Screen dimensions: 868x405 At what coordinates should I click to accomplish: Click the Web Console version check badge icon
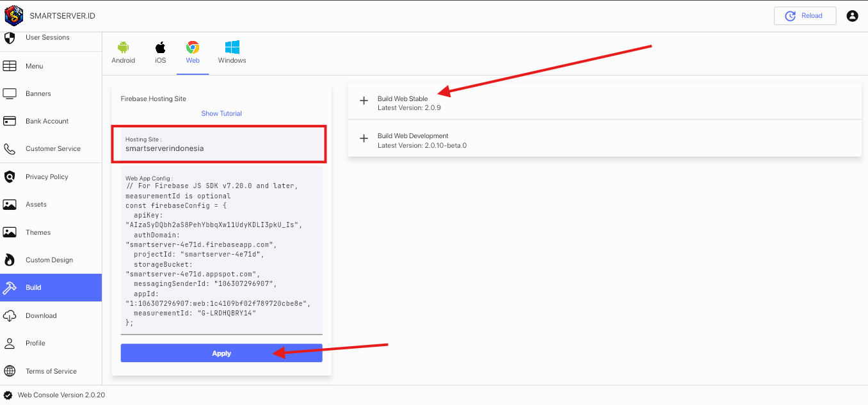click(8, 395)
